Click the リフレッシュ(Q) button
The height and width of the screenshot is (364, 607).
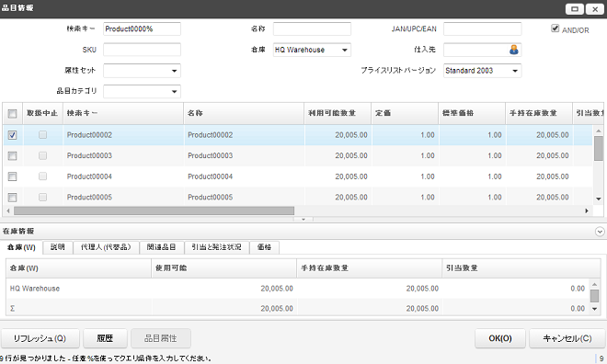(40, 338)
